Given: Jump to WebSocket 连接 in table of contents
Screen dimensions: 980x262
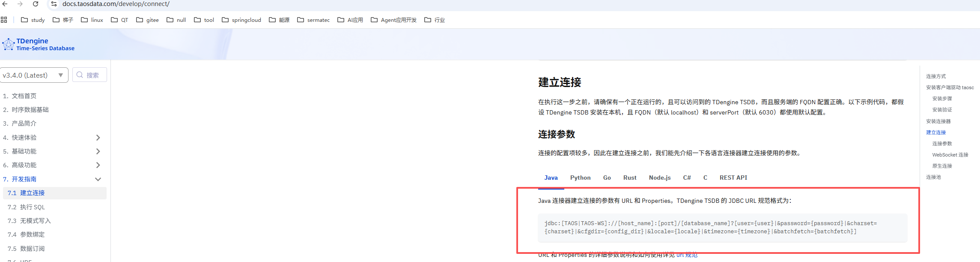Looking at the screenshot, I should (x=950, y=155).
